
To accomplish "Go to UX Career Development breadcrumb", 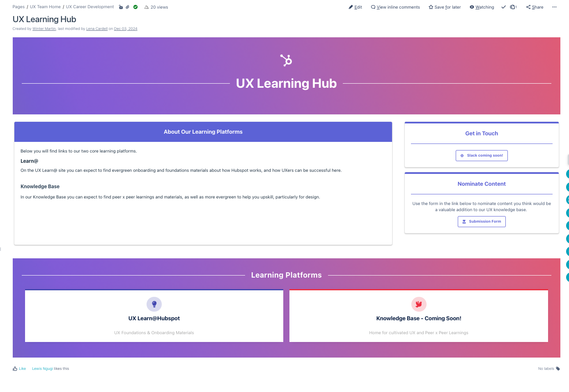I will pos(90,7).
